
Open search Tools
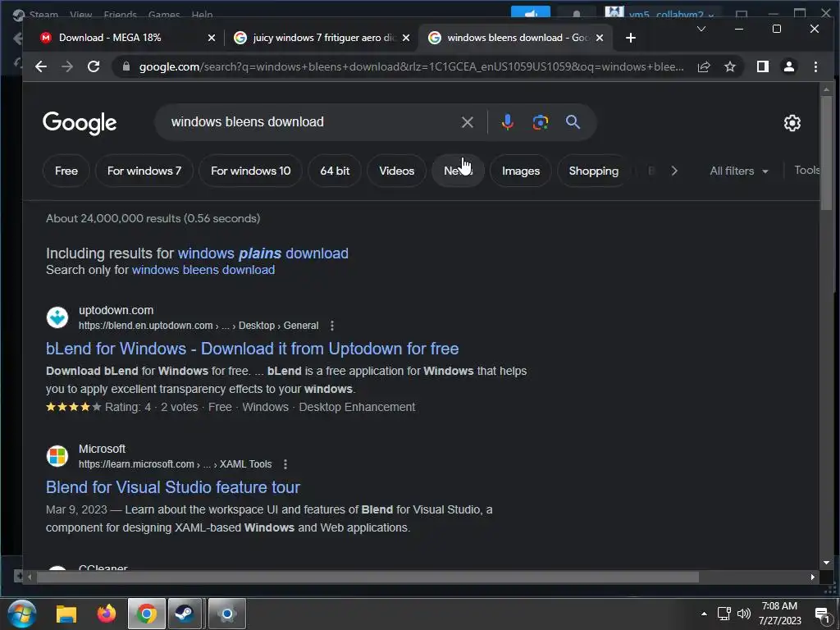point(807,171)
